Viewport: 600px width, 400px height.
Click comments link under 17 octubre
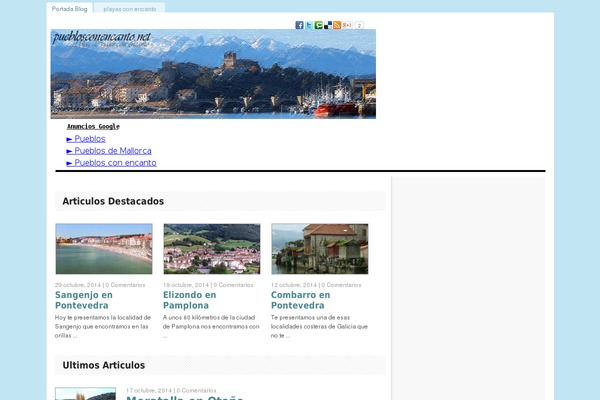pos(196,390)
